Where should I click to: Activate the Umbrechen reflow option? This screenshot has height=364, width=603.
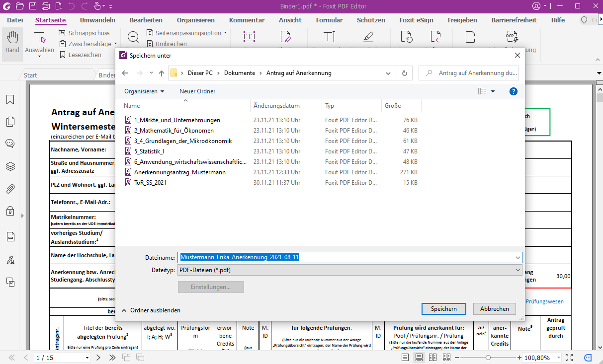pyautogui.click(x=167, y=44)
